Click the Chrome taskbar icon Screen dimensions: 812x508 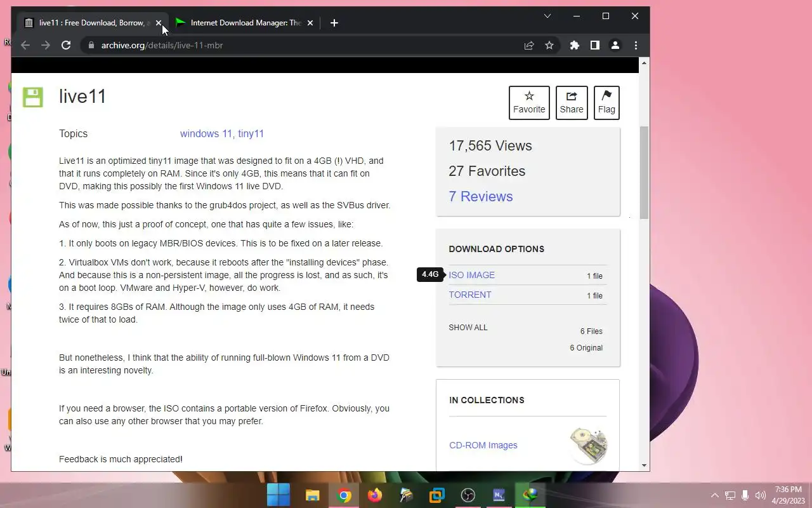click(344, 495)
